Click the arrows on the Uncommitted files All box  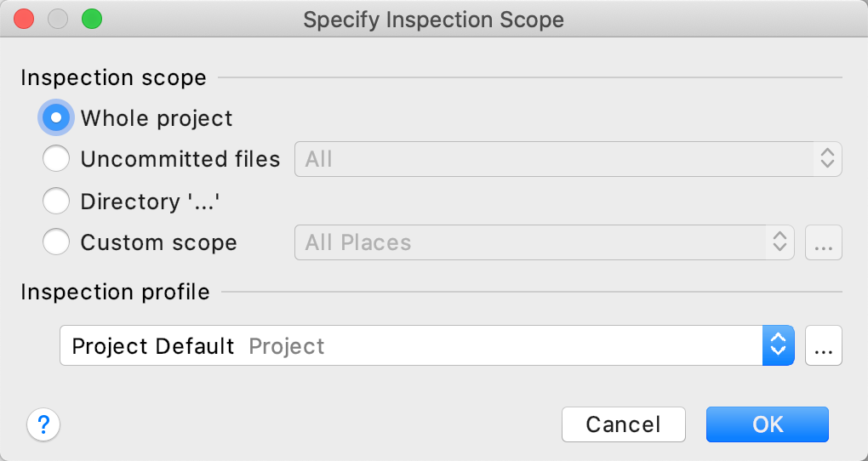pos(825,159)
